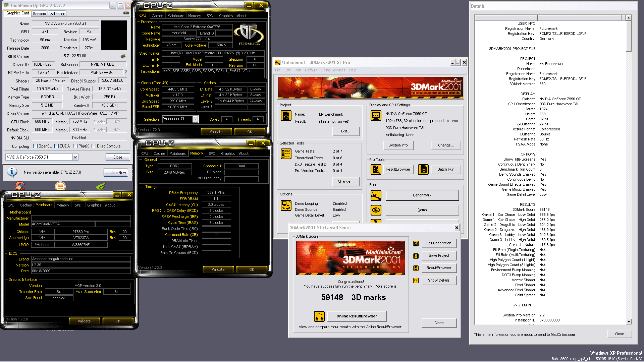Open the File menu in 3DMark2001
This screenshot has width=644, height=362.
278,70
